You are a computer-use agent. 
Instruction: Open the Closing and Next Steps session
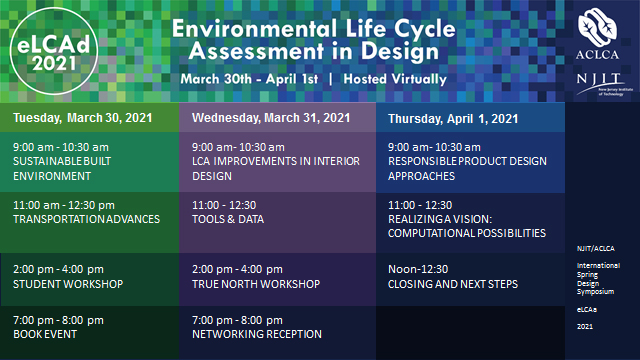(470, 279)
